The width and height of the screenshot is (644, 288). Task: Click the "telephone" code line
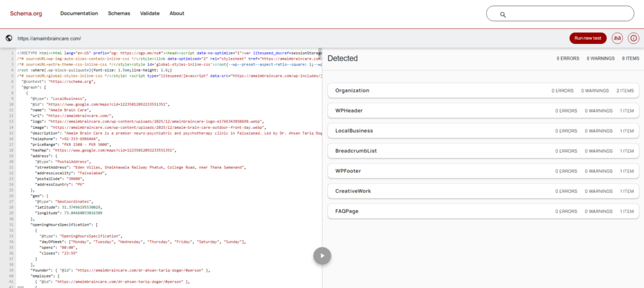(x=65, y=139)
